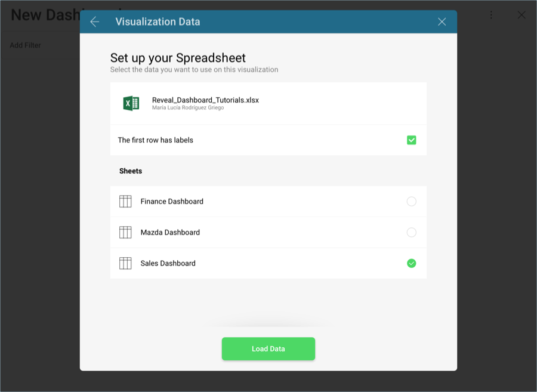Screen dimensions: 537x392
Task: Click the Mazda Dashboard table icon
Action: tap(125, 233)
